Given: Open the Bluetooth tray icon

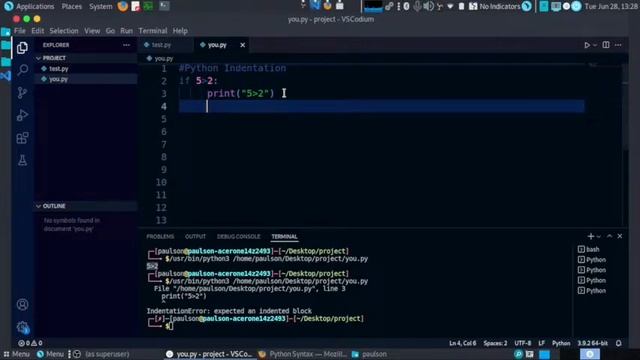Looking at the screenshot, I should coord(407,6).
